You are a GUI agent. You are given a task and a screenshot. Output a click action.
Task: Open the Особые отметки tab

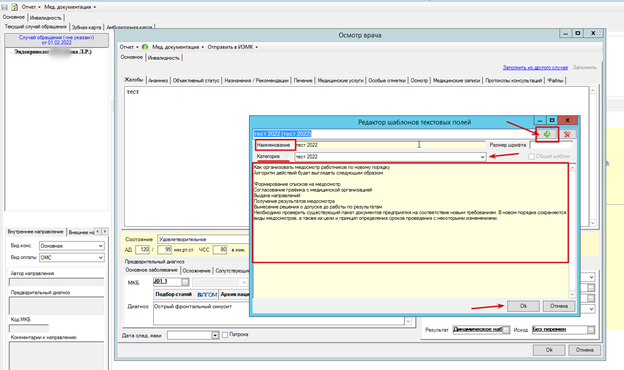(x=387, y=80)
